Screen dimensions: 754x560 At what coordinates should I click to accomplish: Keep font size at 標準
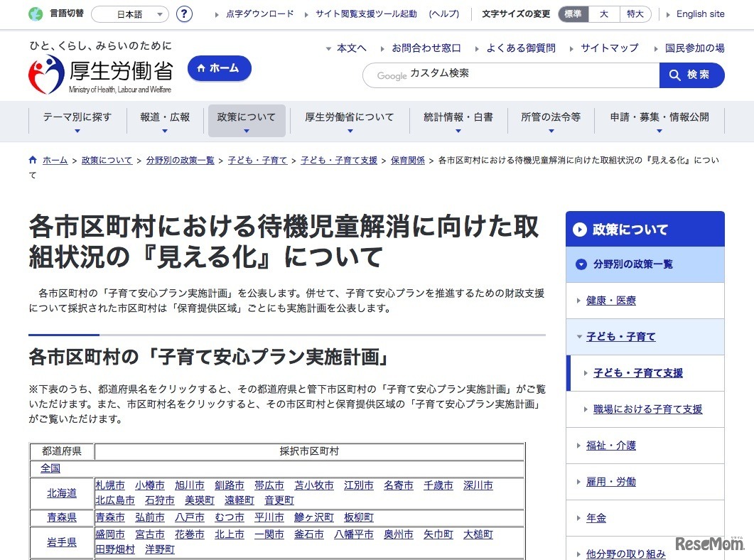point(573,14)
